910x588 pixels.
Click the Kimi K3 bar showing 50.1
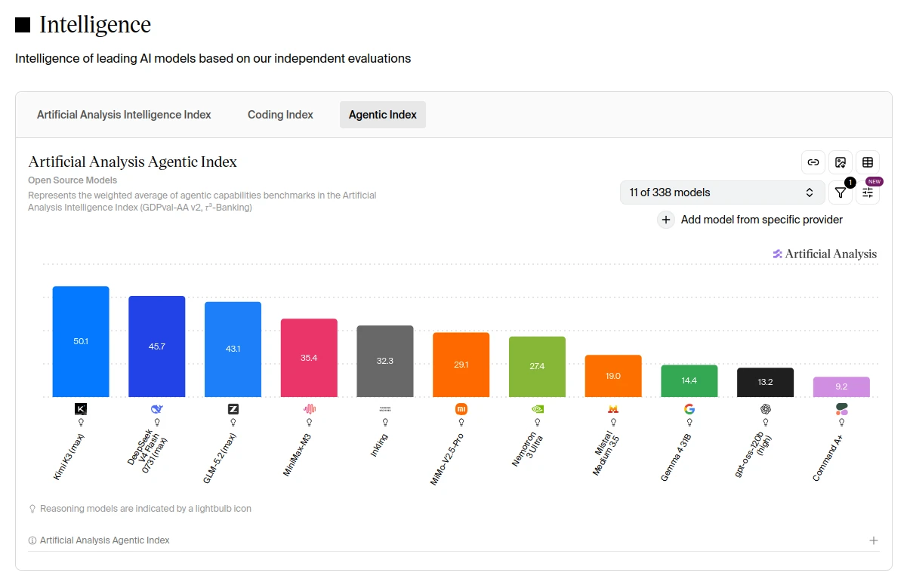click(81, 342)
